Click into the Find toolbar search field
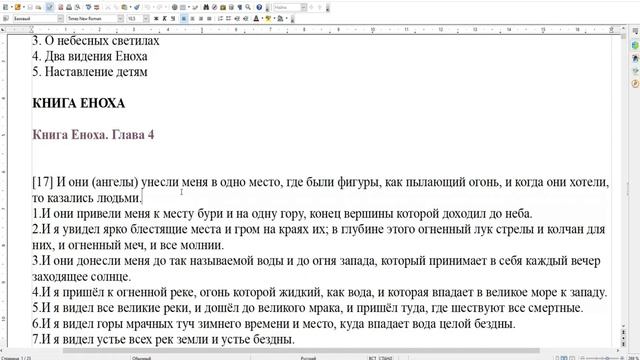This screenshot has height=360, width=640. [x=287, y=7]
